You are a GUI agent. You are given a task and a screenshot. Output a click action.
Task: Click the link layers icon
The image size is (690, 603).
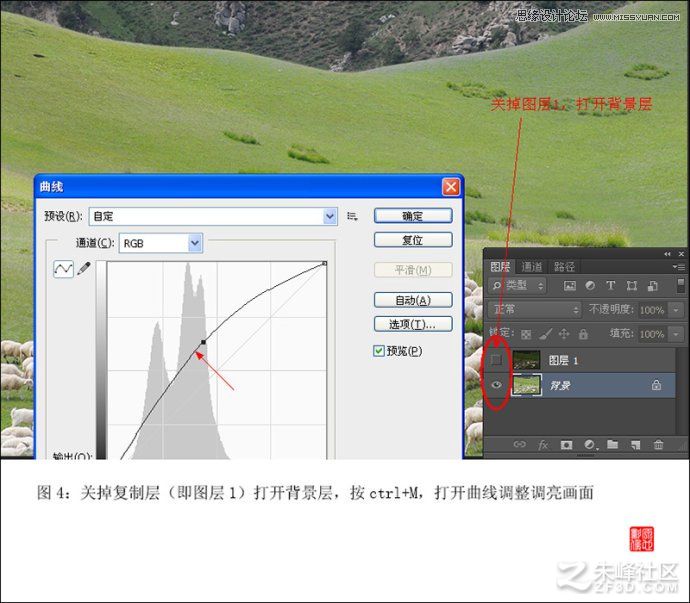pyautogui.click(x=520, y=444)
